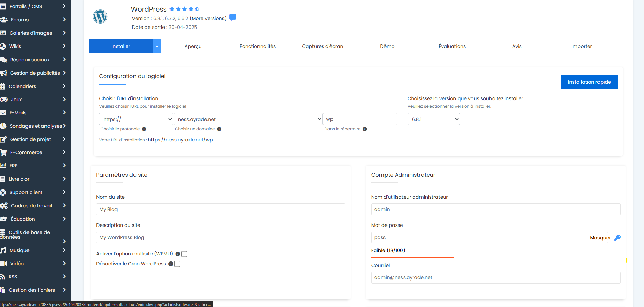644x307 pixels.
Task: Click the Nom du site field
Action: click(x=221, y=210)
